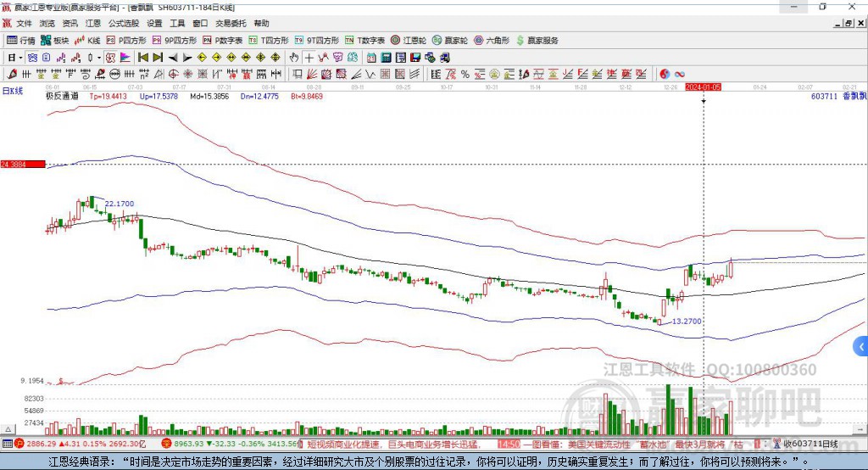
Task: Open the 9P四方形 tool
Action: (175, 41)
